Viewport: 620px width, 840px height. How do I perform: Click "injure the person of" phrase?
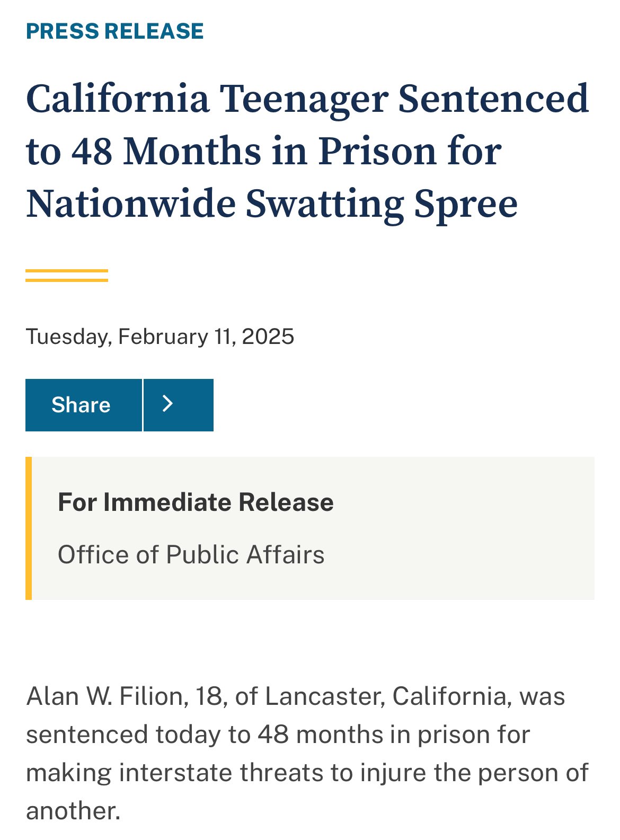coord(474,773)
